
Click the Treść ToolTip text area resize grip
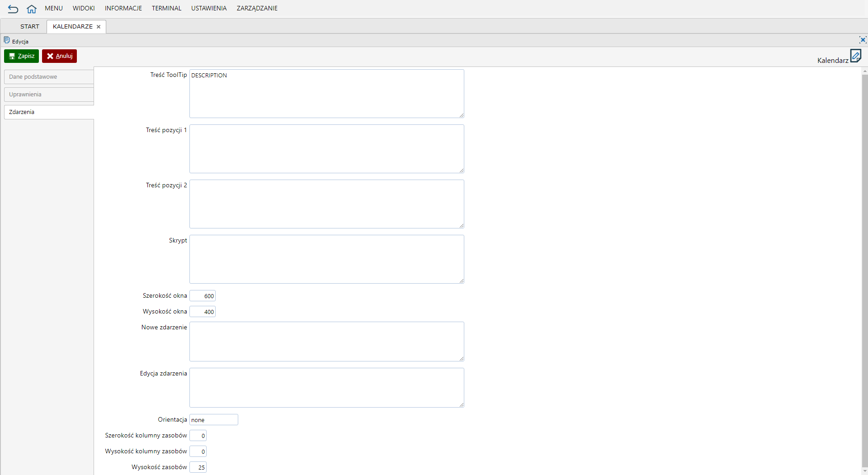pyautogui.click(x=462, y=115)
